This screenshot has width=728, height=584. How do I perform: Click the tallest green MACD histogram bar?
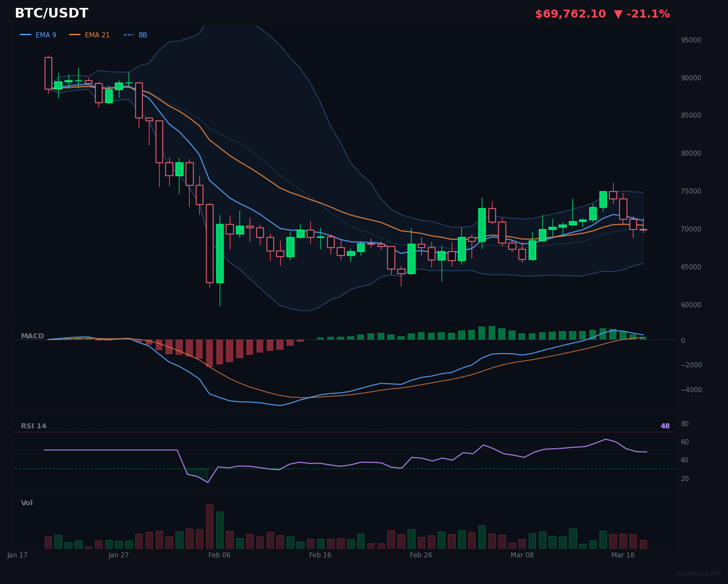click(492, 333)
